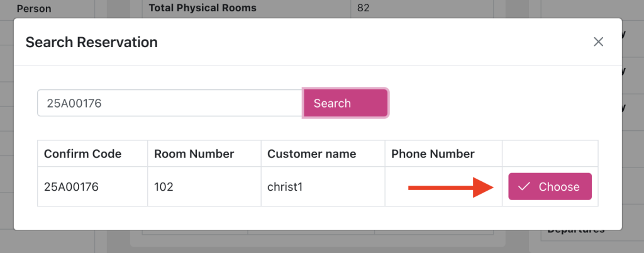Click the Customer name column header
Image resolution: width=644 pixels, height=253 pixels.
tap(311, 154)
